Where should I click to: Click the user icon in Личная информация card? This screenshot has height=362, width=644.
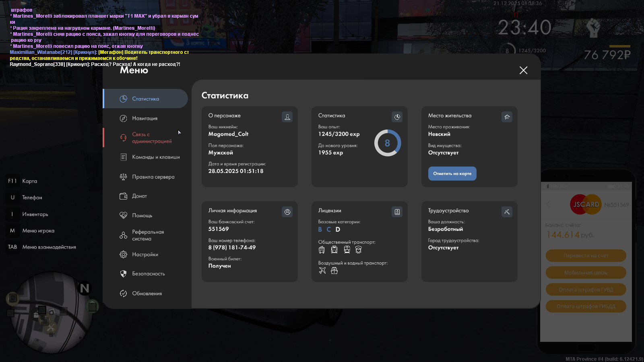tap(287, 212)
